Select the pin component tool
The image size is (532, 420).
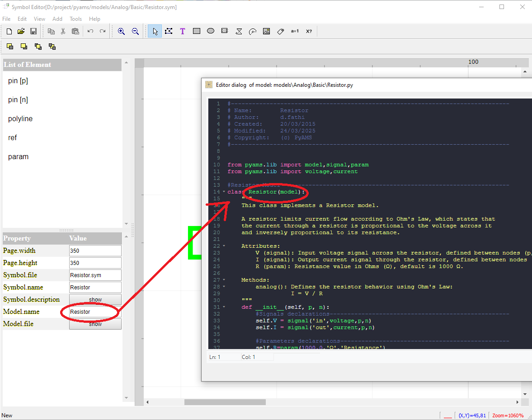point(225,31)
